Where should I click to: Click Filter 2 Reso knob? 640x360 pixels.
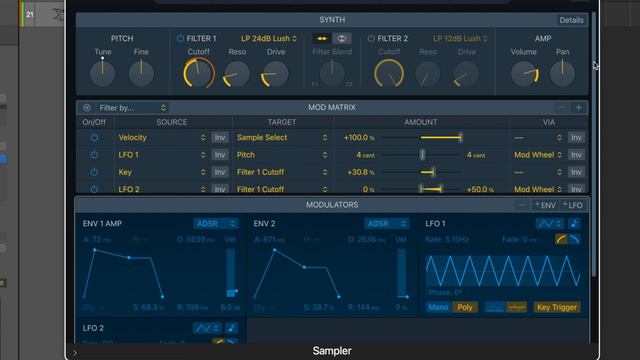tap(428, 74)
